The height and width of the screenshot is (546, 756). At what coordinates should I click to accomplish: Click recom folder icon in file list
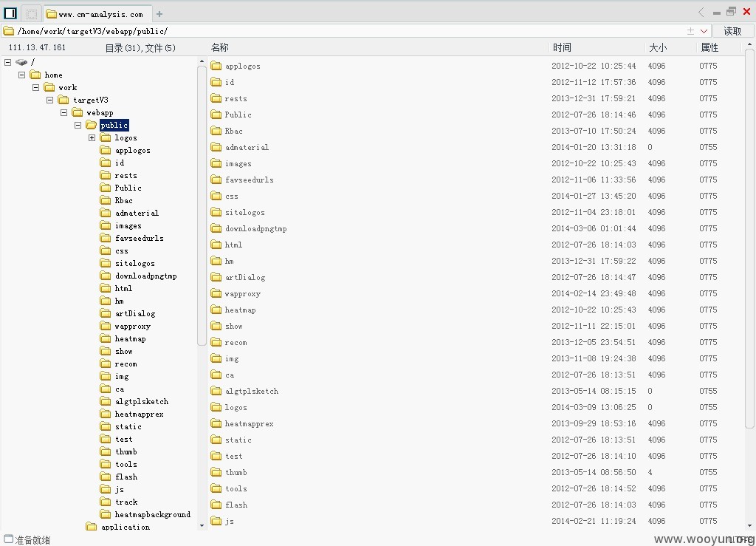pos(216,342)
